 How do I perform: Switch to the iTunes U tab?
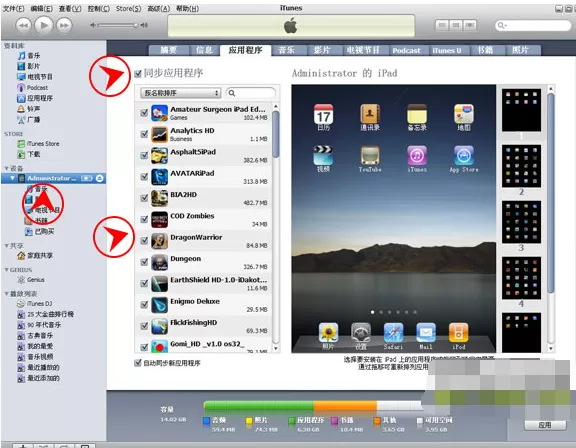tap(447, 50)
